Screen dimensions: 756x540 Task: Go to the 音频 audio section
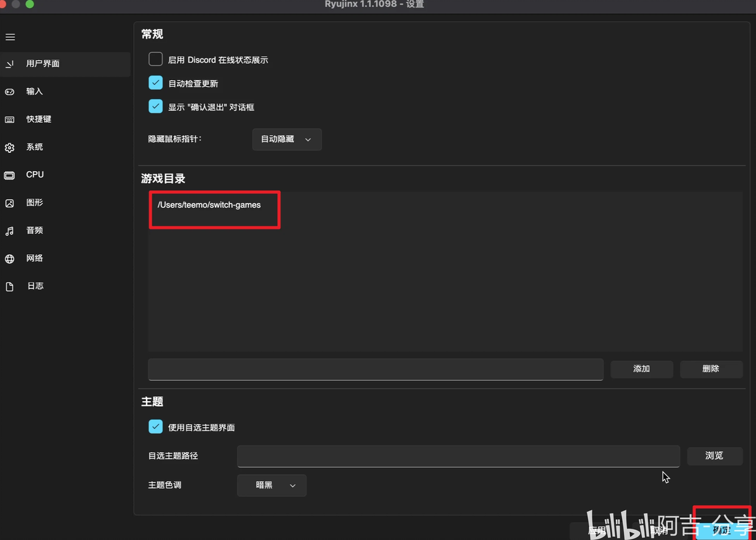[x=65, y=231]
